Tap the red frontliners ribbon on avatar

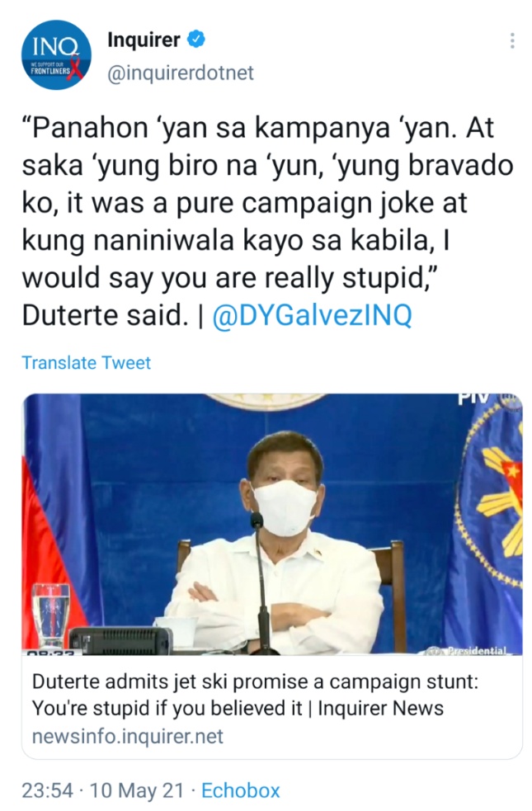pos(76,68)
